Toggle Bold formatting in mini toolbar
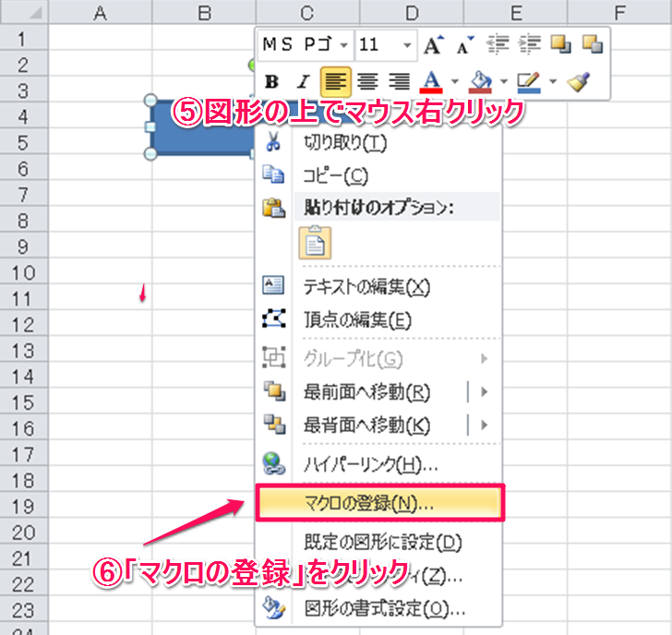This screenshot has height=635, width=672. 272,81
